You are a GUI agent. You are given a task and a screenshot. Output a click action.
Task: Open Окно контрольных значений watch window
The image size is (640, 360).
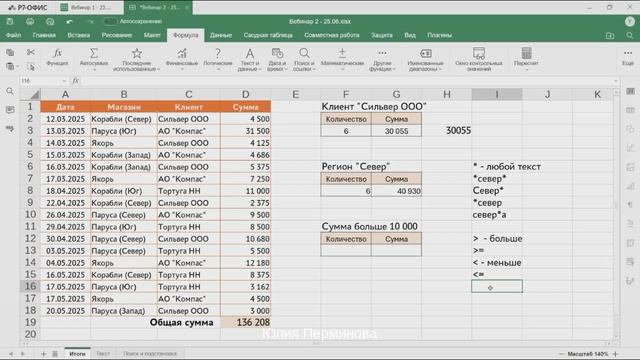tap(478, 59)
